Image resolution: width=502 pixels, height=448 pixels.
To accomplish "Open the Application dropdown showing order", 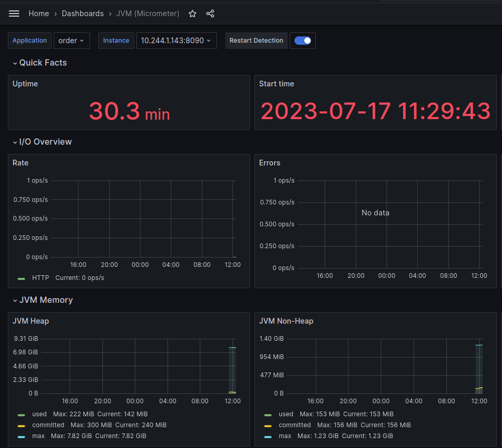I will coord(71,41).
